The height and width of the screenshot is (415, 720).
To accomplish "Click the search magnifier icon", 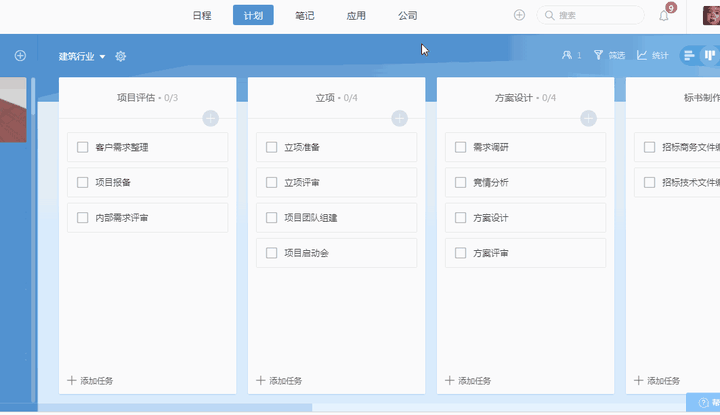I will pyautogui.click(x=549, y=15).
